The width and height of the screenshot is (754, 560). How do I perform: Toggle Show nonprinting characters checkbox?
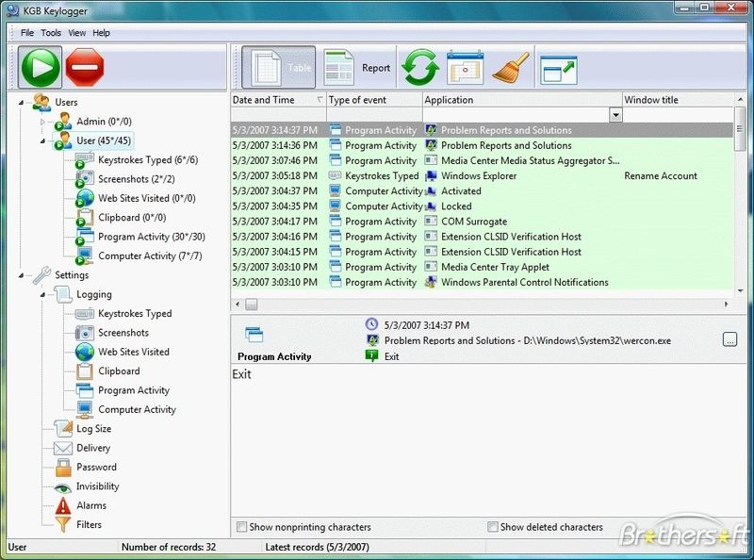pos(241,527)
